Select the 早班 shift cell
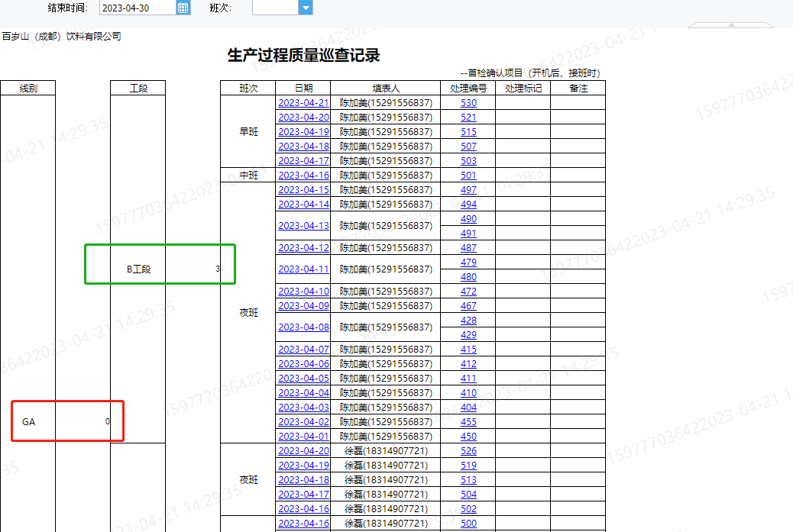Viewport: 793px width, 532px height. (x=248, y=132)
